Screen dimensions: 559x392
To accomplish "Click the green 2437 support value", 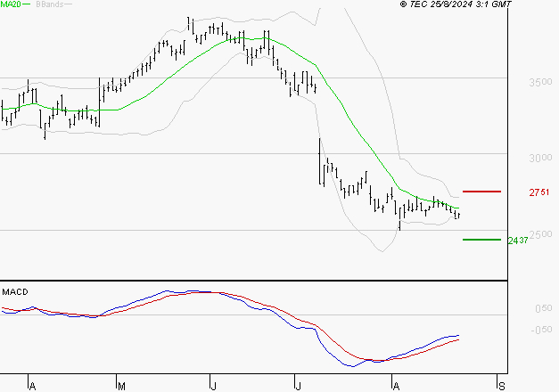I will click(x=518, y=241).
